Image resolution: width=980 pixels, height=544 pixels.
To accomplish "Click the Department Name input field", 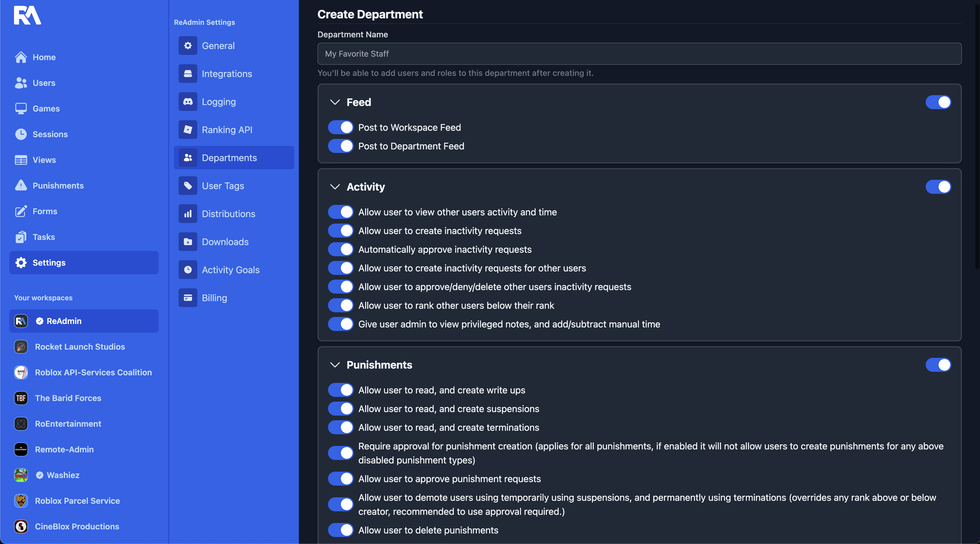I will (639, 54).
